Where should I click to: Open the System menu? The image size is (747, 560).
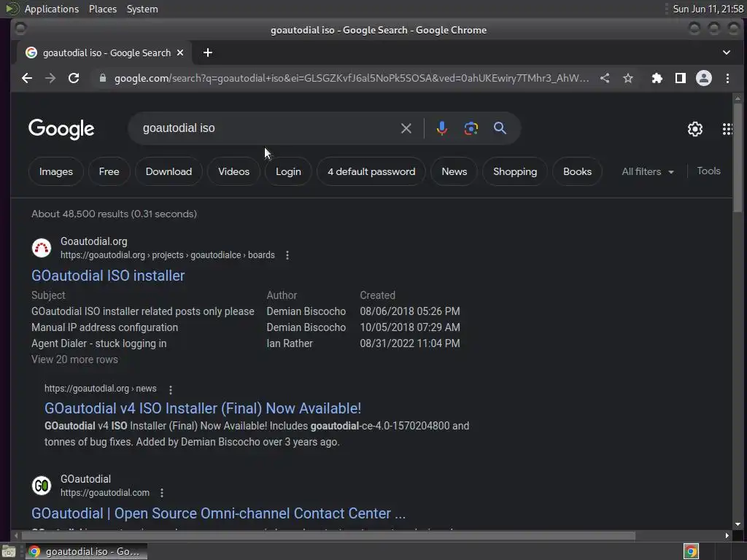tap(142, 9)
